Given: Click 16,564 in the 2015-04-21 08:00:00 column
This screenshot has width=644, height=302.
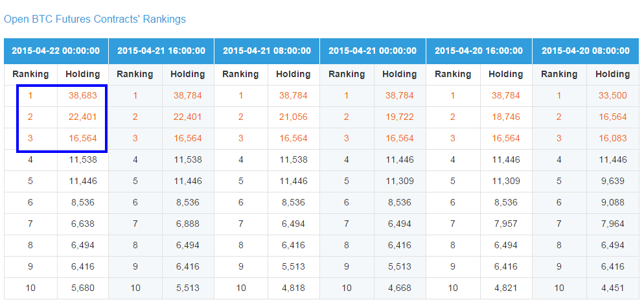Looking at the screenshot, I should (293, 139).
